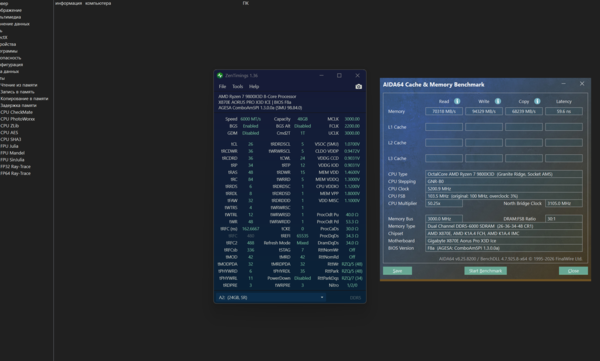
Task: Click the GDM Disabled value in ZenTimings
Action: (250, 133)
